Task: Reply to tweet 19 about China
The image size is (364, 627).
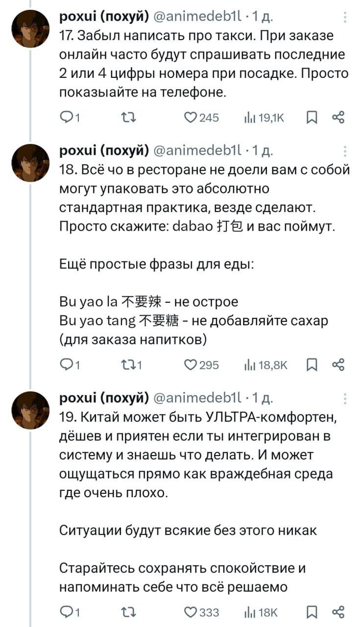Action: point(66,612)
